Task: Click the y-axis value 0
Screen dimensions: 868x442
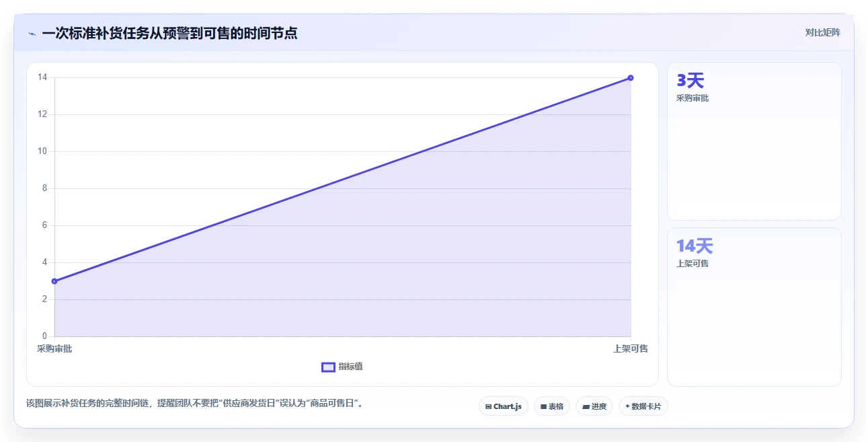Action: tap(44, 336)
